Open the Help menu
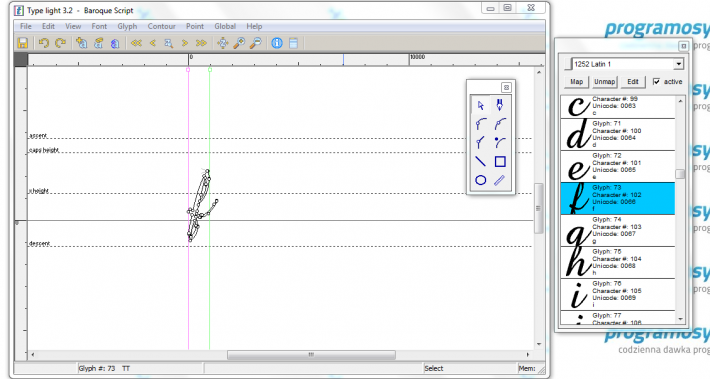Image resolution: width=710 pixels, height=379 pixels. pos(254,26)
